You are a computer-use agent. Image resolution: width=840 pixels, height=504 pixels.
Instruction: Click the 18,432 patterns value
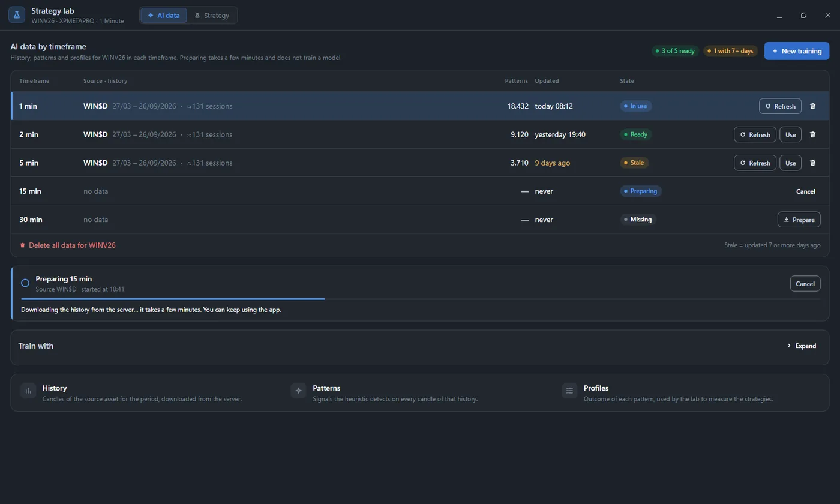pos(518,106)
